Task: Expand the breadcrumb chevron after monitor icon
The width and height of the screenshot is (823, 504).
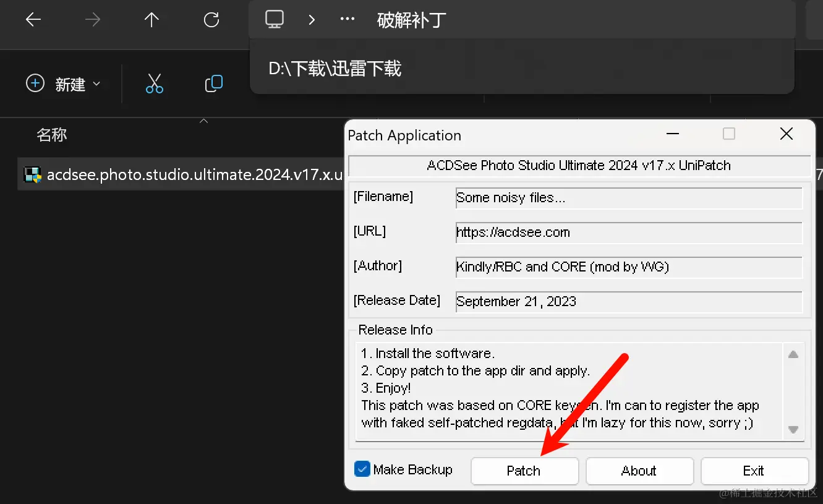Action: (x=312, y=20)
